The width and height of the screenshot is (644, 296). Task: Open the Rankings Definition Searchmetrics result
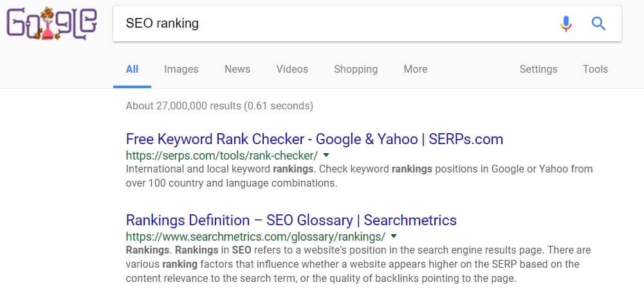point(291,220)
